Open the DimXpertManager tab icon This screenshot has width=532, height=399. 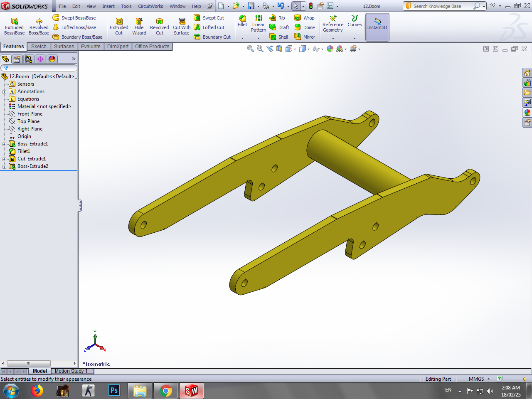coord(40,59)
